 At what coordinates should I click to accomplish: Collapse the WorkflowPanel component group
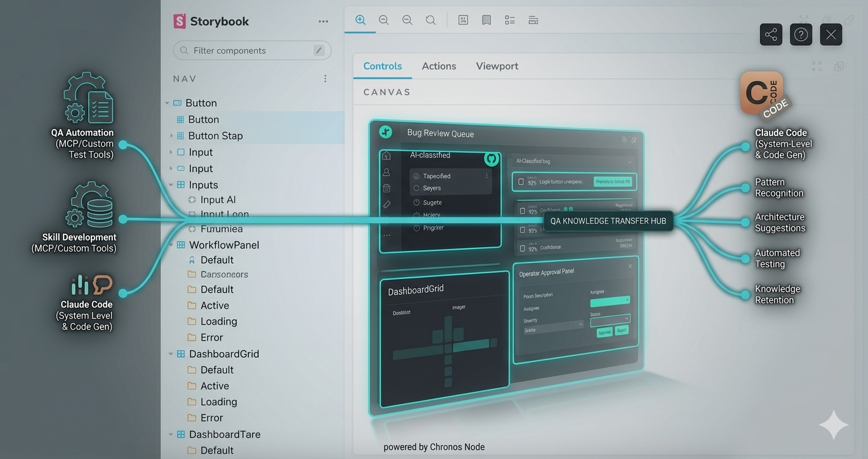(x=171, y=244)
